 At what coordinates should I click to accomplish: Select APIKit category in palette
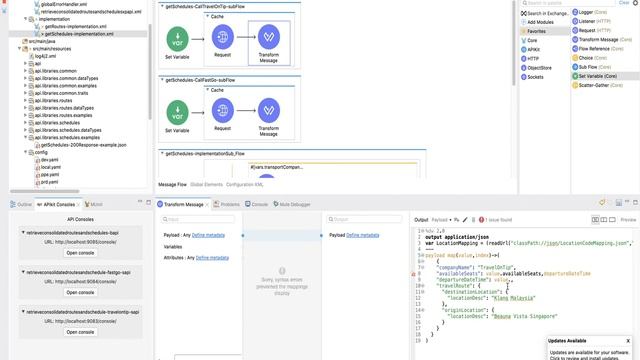[530, 49]
